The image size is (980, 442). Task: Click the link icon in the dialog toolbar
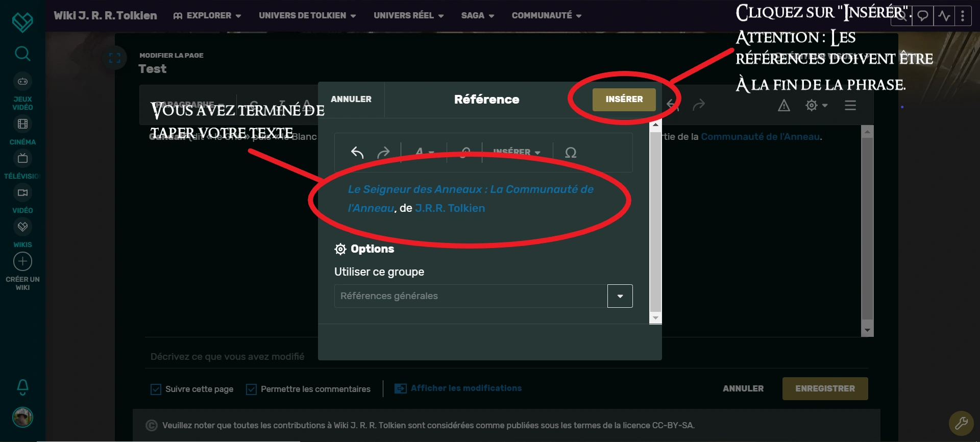click(464, 152)
